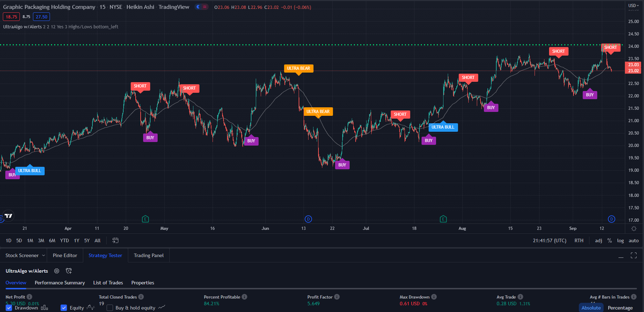Screen dimensions: 644x312
Task: Toggle the log scale option
Action: [620, 241]
